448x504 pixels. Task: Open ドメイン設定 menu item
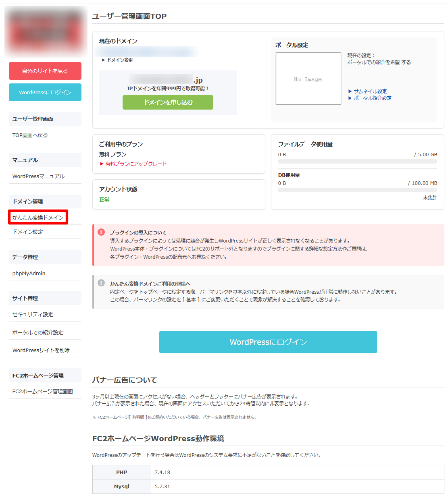28,232
